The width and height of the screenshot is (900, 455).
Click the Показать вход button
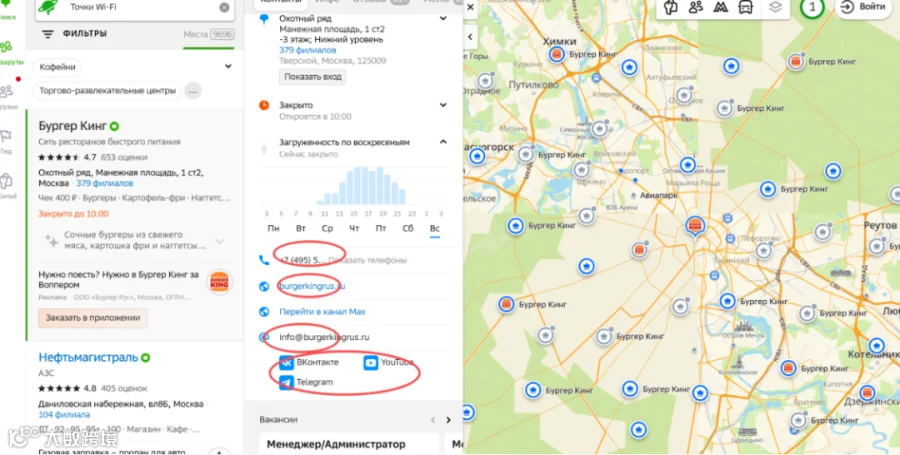[x=313, y=77]
